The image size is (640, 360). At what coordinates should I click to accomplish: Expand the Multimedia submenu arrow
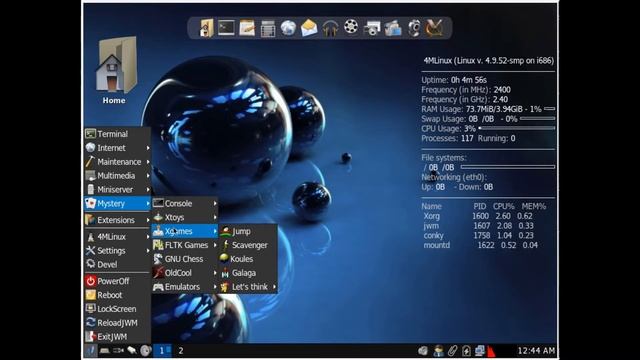pyautogui.click(x=148, y=176)
